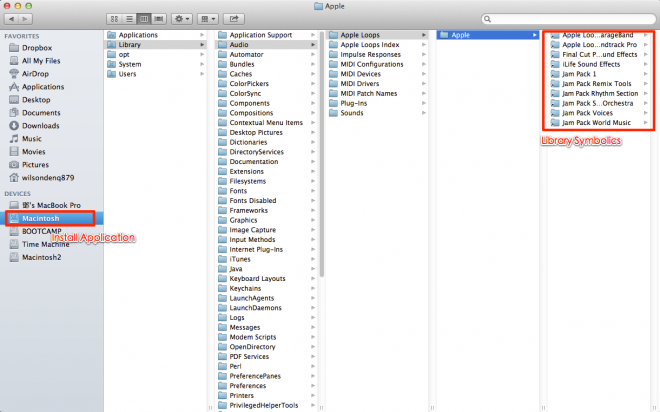Click the Share toolbar button

coord(235,18)
